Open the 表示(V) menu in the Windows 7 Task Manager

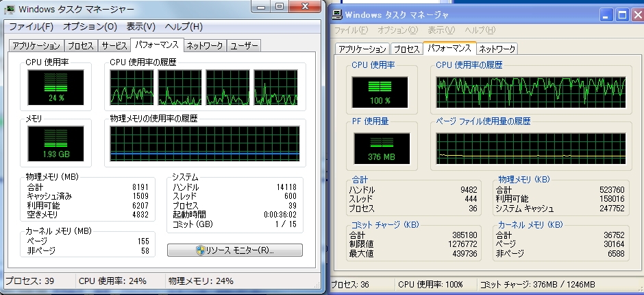coord(141,27)
